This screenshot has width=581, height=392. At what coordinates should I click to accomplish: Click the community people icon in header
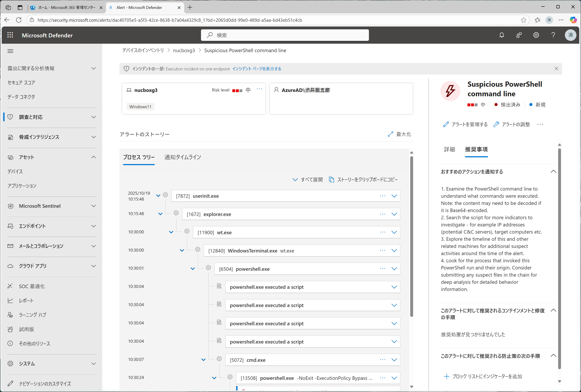pyautogui.click(x=519, y=35)
